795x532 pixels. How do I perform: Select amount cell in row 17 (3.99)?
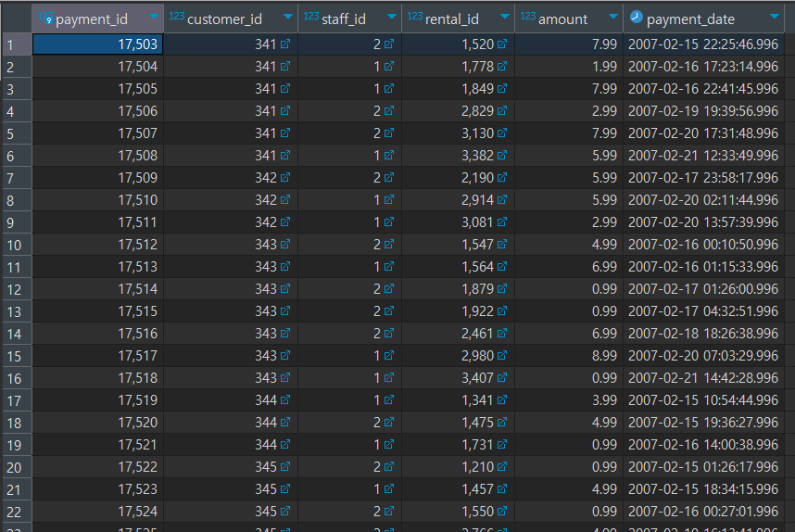point(569,400)
